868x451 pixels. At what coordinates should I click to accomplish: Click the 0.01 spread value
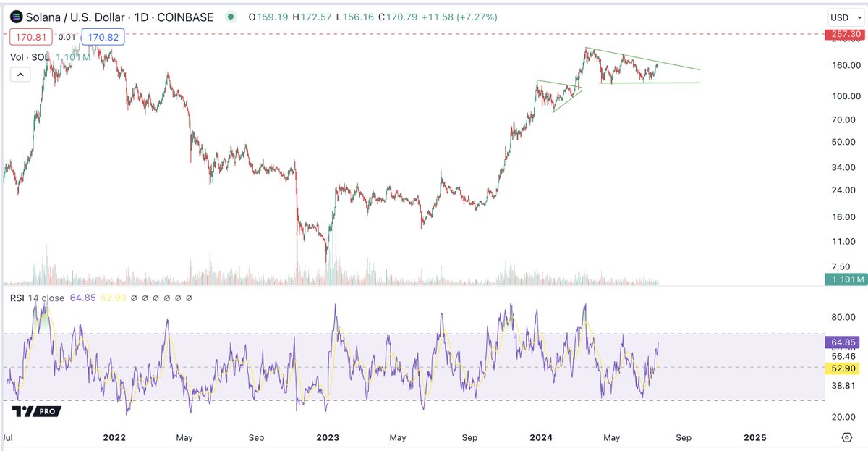point(66,36)
